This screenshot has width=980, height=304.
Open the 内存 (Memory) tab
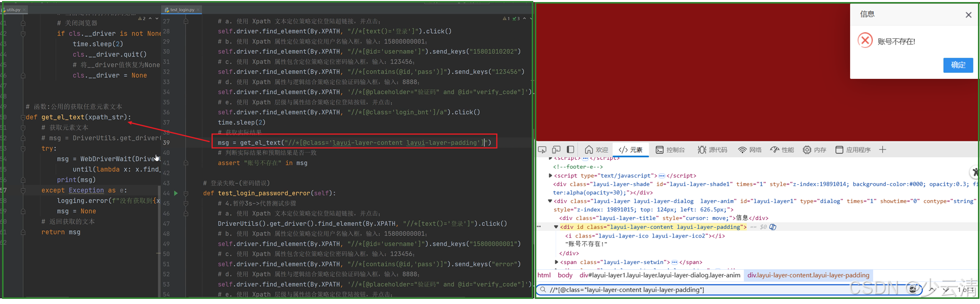coord(815,149)
